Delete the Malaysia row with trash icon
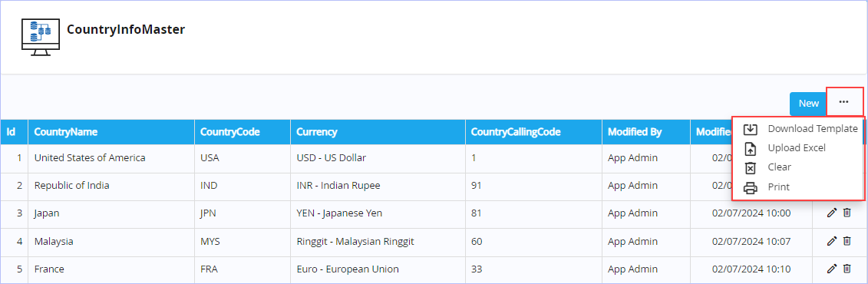This screenshot has height=284, width=868. (847, 241)
